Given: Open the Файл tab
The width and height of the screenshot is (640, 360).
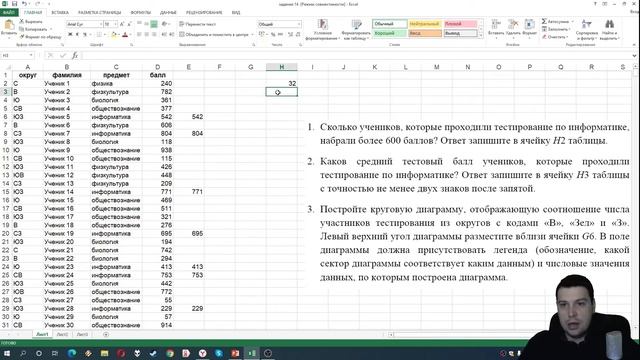Looking at the screenshot, I should (9, 13).
